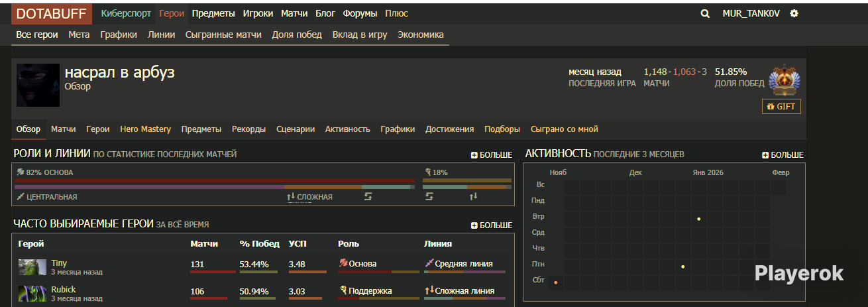Open settings via the gear icon
Viewport: 868px width, 307px height.
[x=794, y=13]
